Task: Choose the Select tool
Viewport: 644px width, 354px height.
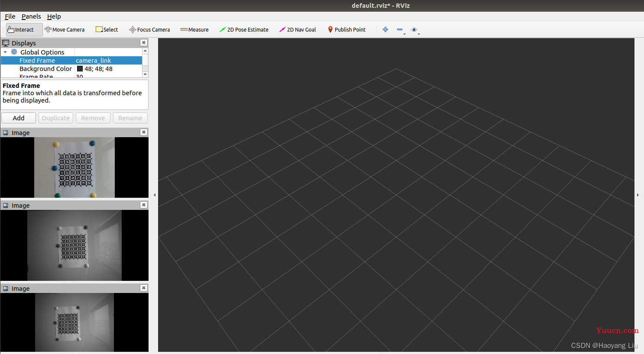Action: [x=107, y=29]
